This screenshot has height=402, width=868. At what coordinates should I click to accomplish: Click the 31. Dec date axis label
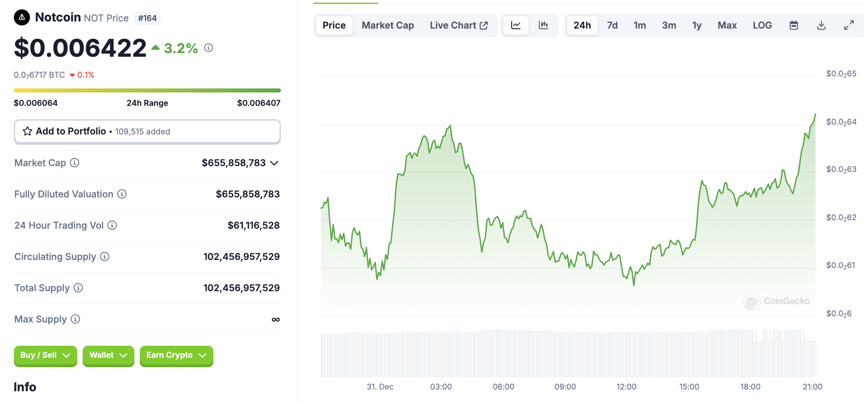click(380, 387)
